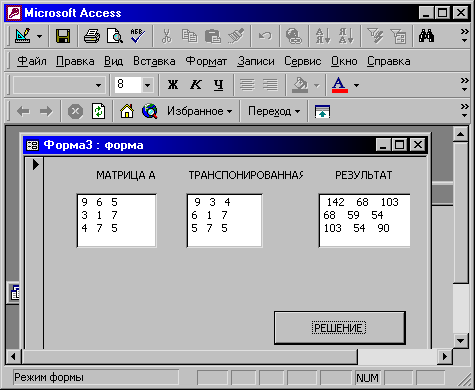475x390 pixels.
Task: Click the Print icon
Action: click(92, 36)
